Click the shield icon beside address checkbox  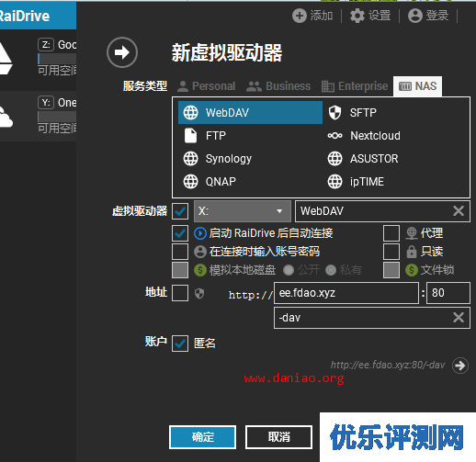pos(199,293)
